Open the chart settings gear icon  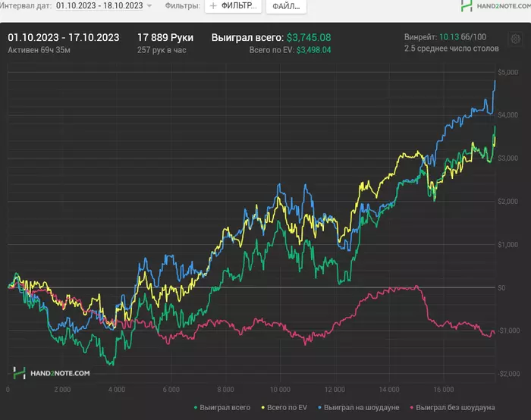(x=516, y=39)
